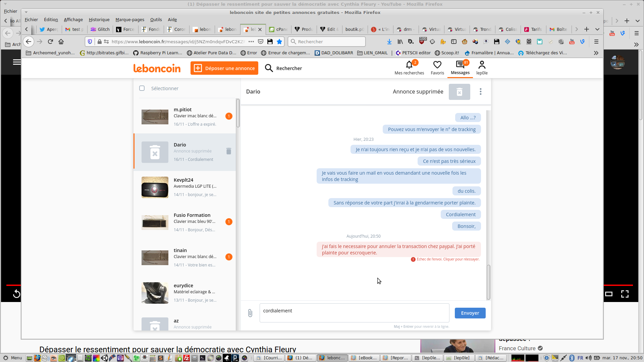644x362 pixels.
Task: Switch to the cPanel browser tab
Action: pos(279,29)
